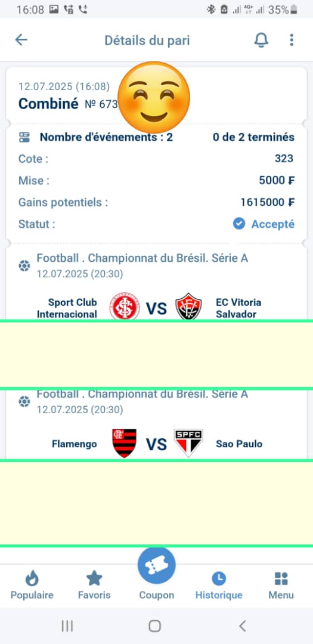Open the Coupon ticket button
Screen dimensions: 313x644
point(156,566)
